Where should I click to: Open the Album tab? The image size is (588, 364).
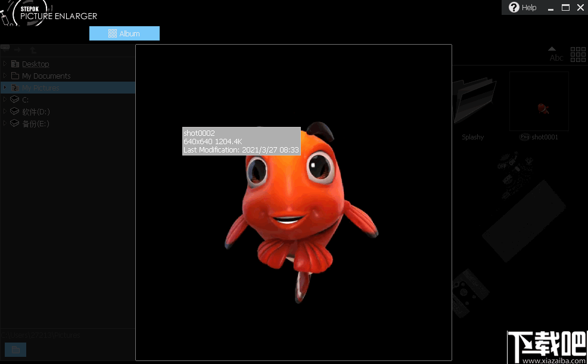[125, 33]
